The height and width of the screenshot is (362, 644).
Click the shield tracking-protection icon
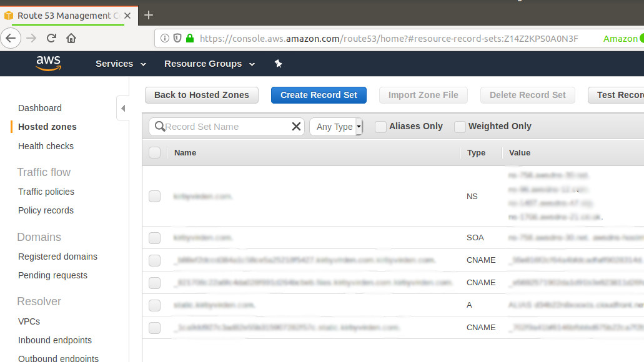pos(177,38)
